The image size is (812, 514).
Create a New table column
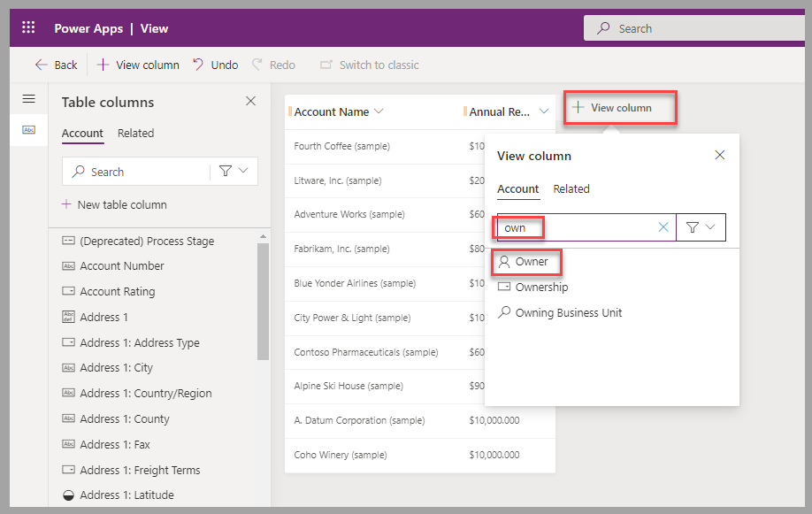(114, 204)
